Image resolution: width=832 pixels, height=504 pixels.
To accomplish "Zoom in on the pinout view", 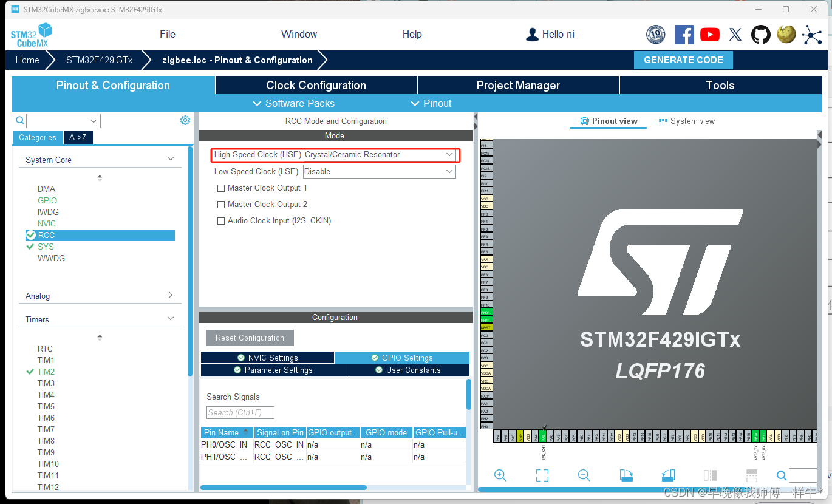I will tap(500, 475).
